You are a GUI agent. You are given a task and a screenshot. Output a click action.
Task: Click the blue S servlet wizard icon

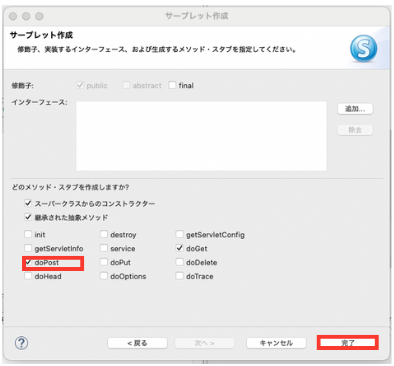pyautogui.click(x=364, y=49)
